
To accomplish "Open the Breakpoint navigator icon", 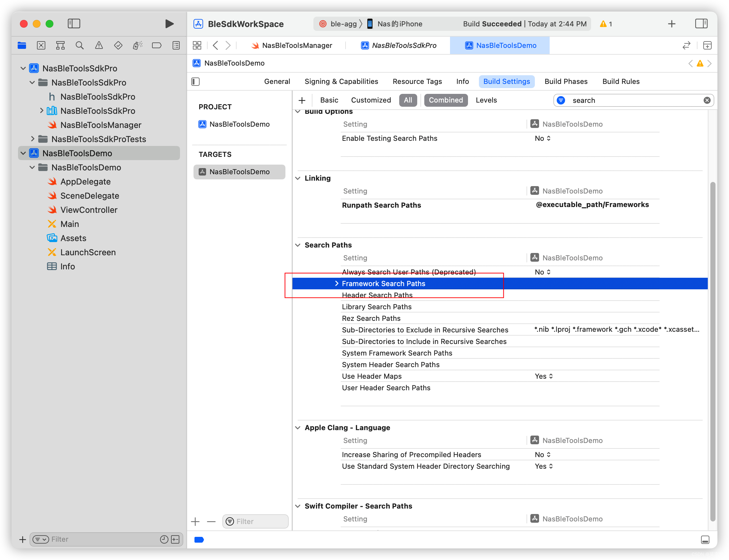I will click(157, 45).
